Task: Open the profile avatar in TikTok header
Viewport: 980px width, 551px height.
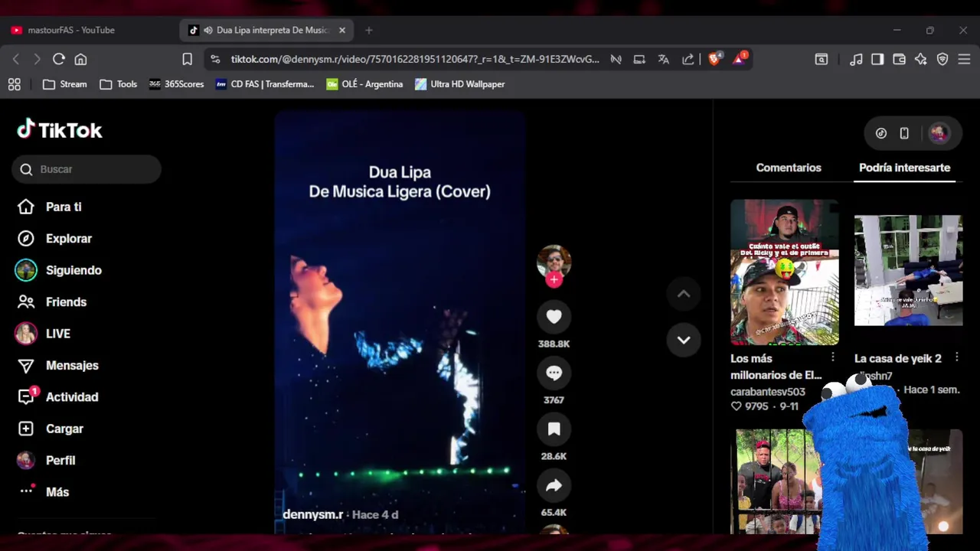Action: [x=939, y=133]
